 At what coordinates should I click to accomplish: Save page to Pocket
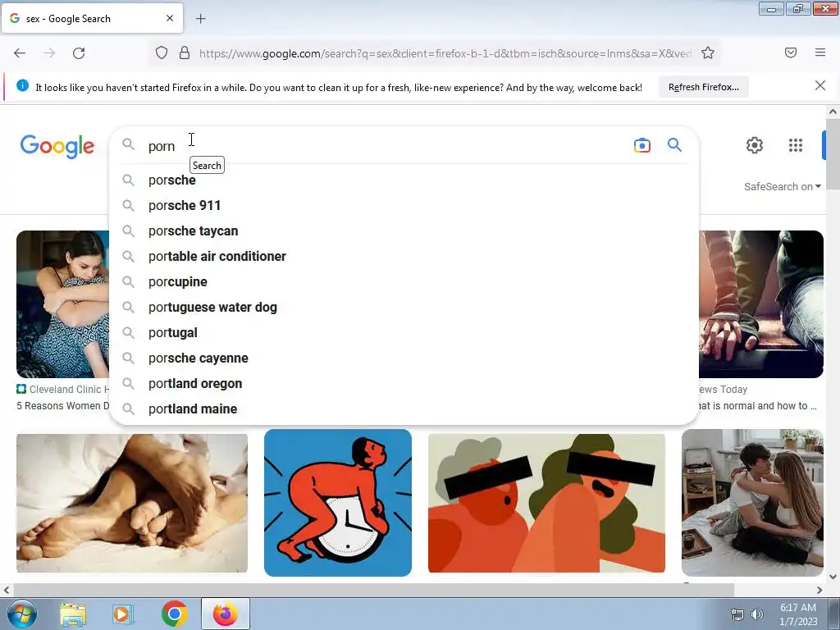[791, 52]
